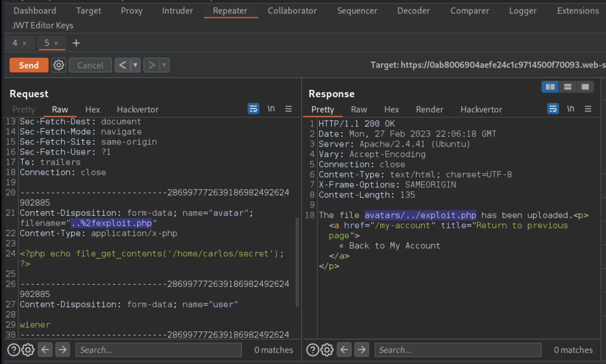The width and height of the screenshot is (606, 364).
Task: Open Response search help icon
Action: pos(313,350)
